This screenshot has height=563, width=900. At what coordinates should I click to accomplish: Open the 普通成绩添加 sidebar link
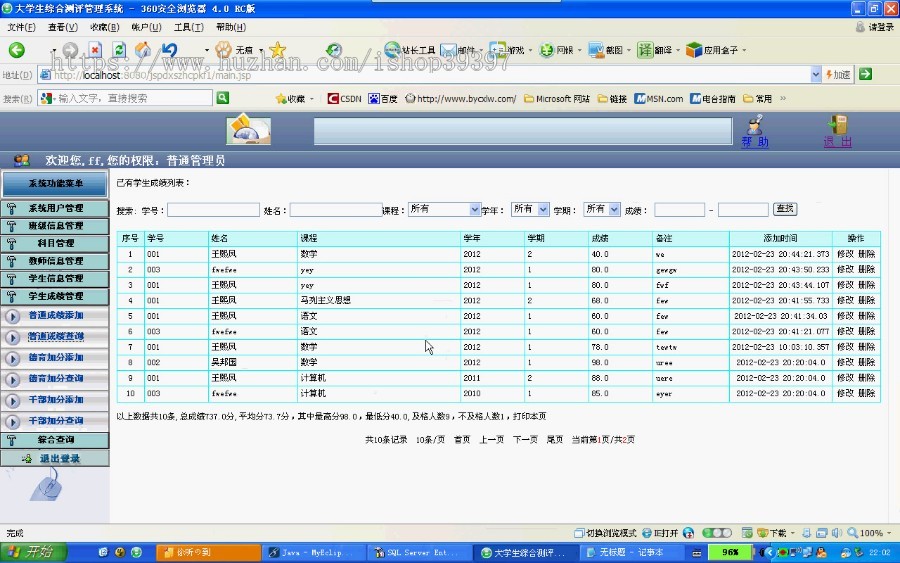click(x=56, y=315)
